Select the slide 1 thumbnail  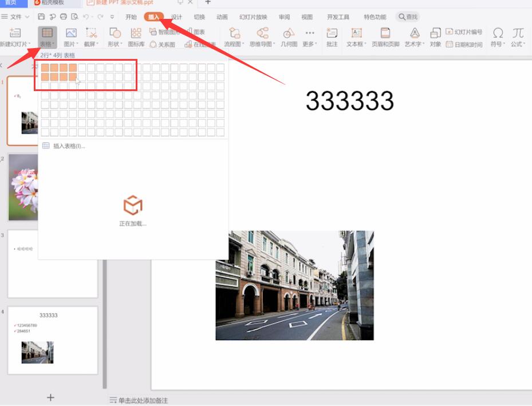pos(22,111)
